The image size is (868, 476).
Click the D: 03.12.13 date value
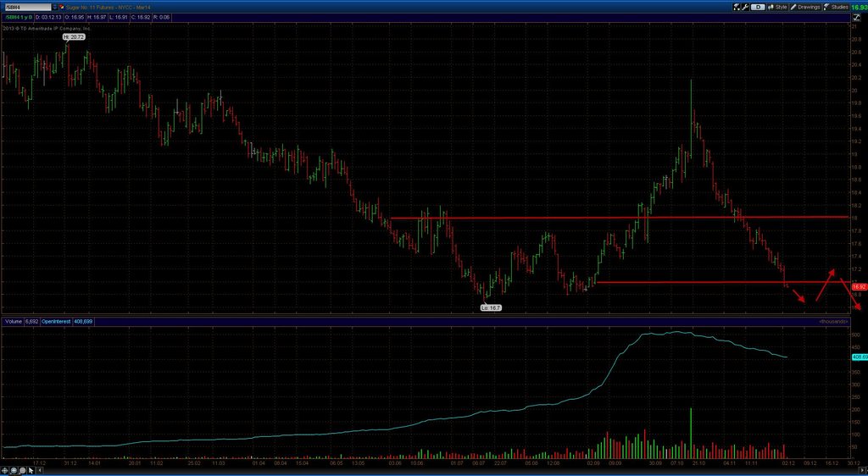[48, 17]
